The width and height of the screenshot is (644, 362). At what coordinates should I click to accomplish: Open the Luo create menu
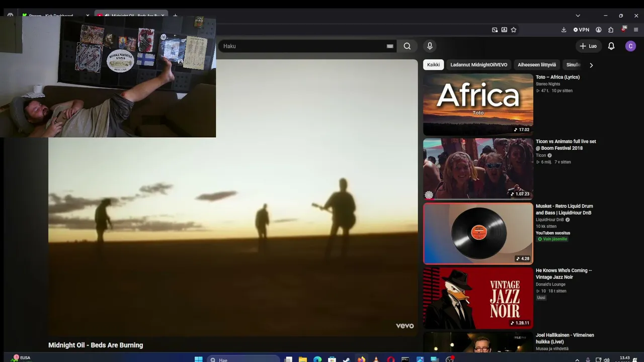(588, 46)
